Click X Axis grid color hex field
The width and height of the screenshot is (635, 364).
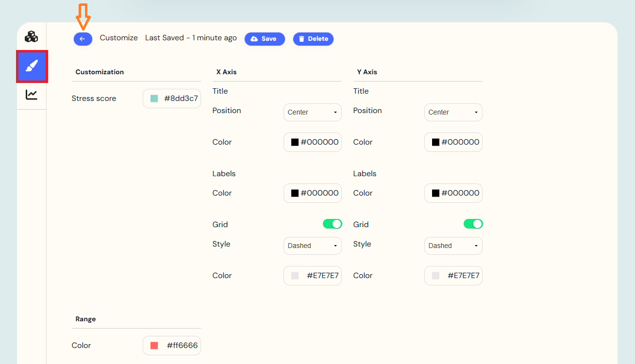(322, 276)
